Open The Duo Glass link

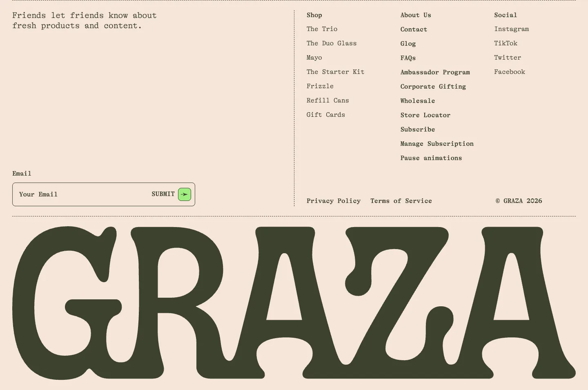click(332, 43)
